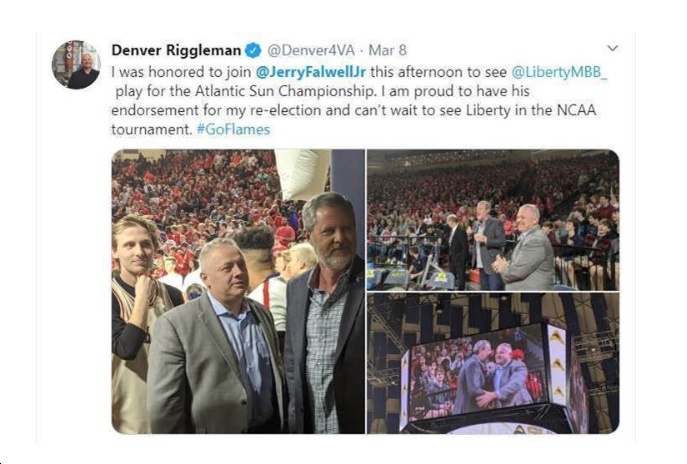Click the man in grey blazer in left photo
This screenshot has width=687, height=464.
click(x=215, y=337)
